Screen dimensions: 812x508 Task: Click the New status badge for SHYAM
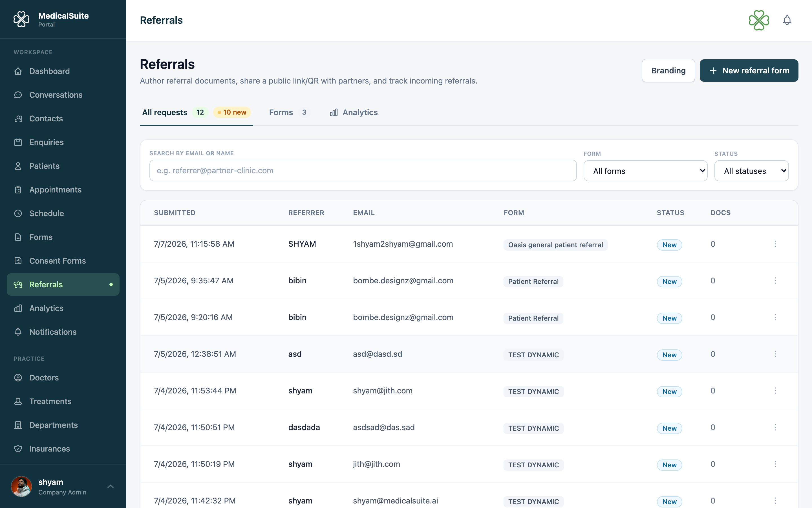coord(669,245)
